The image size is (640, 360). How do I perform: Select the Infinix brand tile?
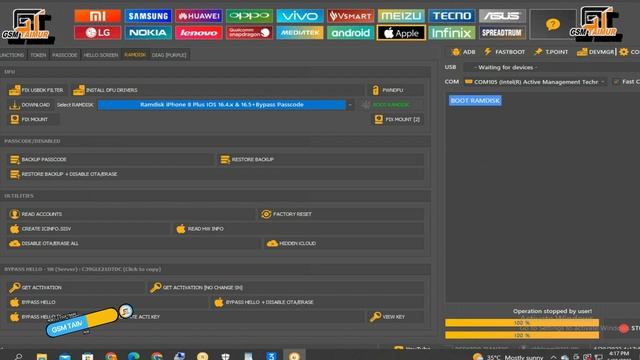coord(452,33)
